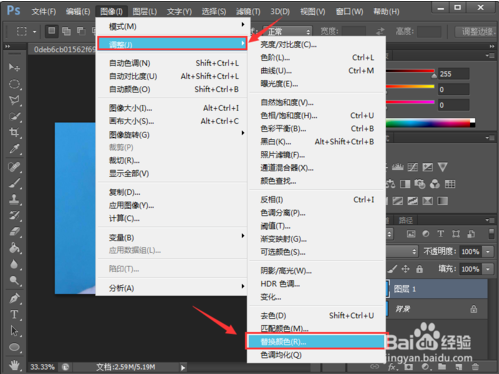This screenshot has height=374, width=499.
Task: Toggle pixel layer filter in Layers panel
Action: tap(411, 234)
